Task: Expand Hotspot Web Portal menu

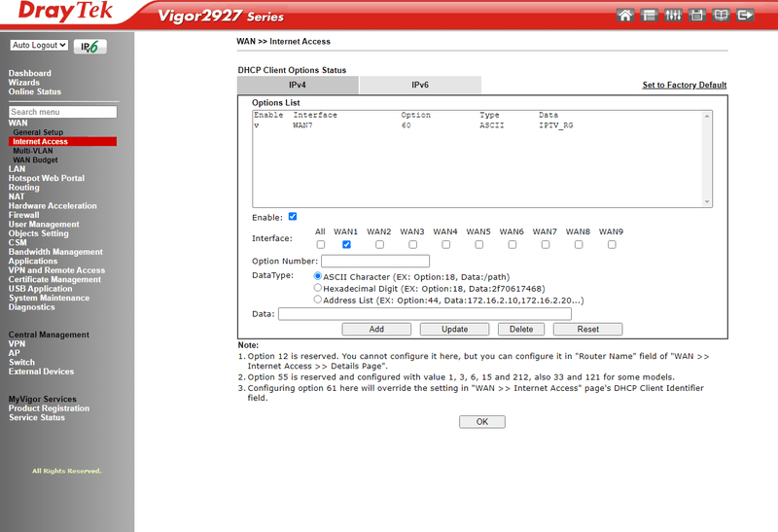Action: tap(46, 178)
